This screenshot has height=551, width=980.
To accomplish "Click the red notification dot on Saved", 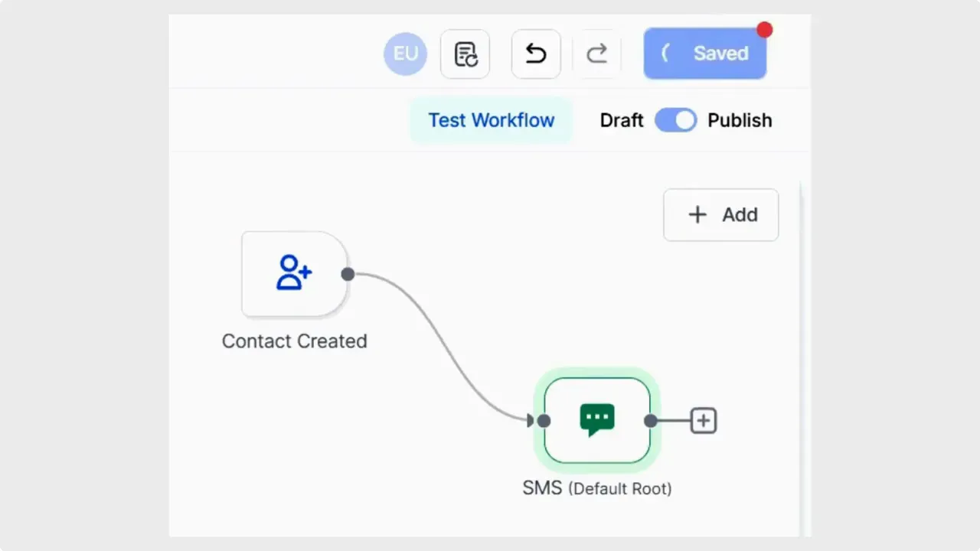I will coord(764,29).
